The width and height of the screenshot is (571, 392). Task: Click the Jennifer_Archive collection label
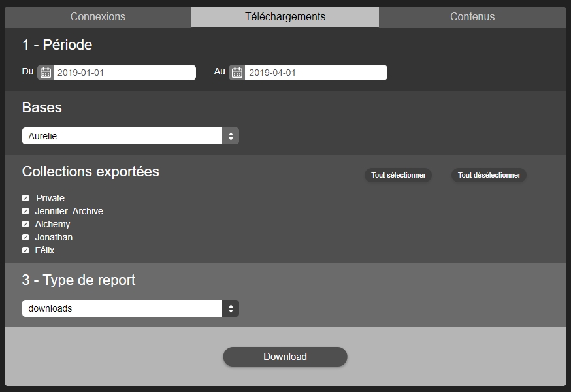69,211
